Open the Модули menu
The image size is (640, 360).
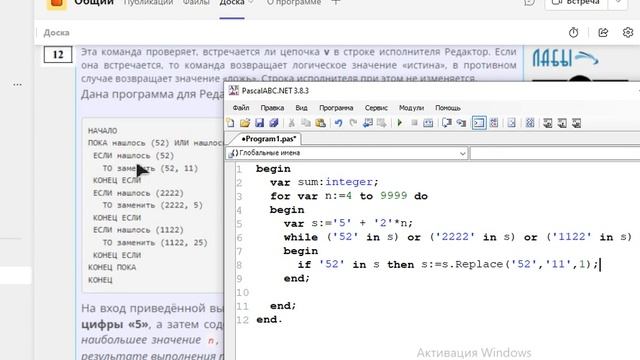coord(411,108)
